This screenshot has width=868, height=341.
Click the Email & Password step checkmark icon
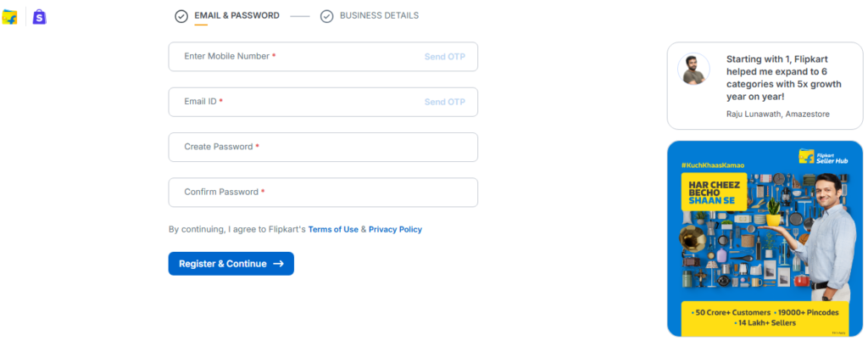tap(181, 16)
